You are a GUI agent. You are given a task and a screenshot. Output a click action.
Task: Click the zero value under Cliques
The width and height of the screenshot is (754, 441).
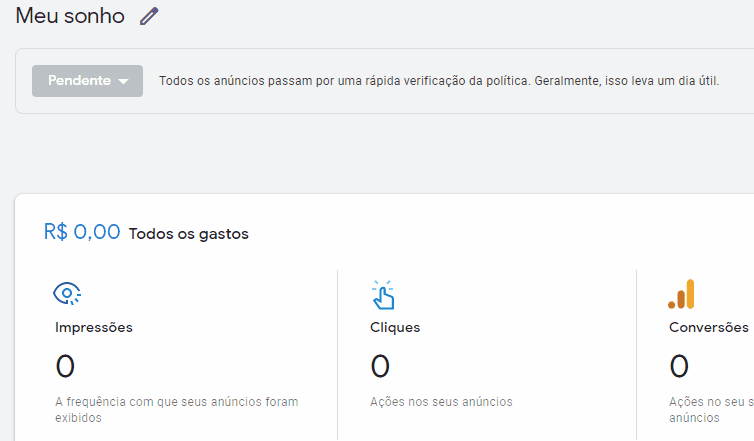pos(380,366)
